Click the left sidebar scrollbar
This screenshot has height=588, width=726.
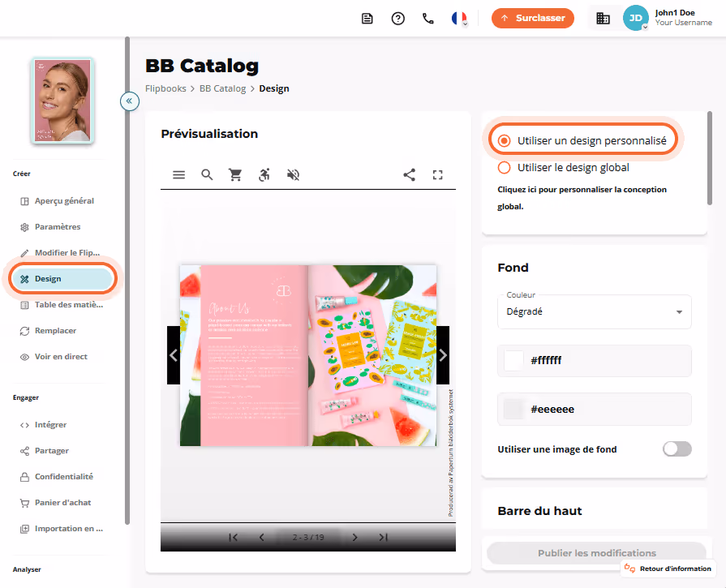(127, 281)
